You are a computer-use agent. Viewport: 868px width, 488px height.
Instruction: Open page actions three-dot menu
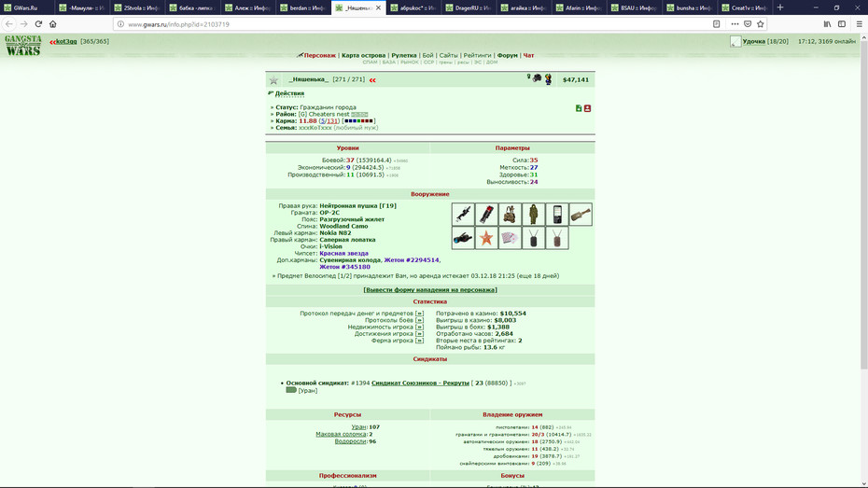[x=735, y=23]
